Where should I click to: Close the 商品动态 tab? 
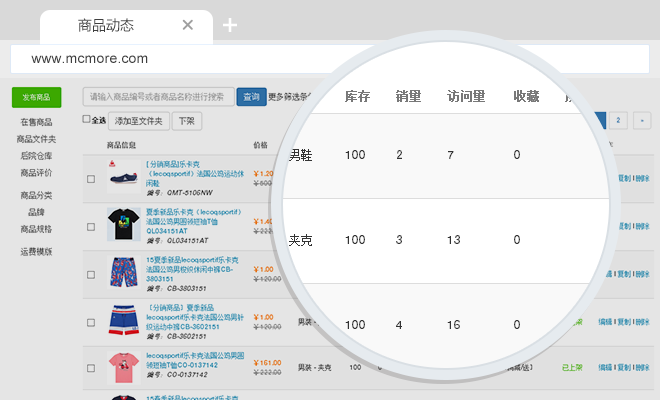188,25
